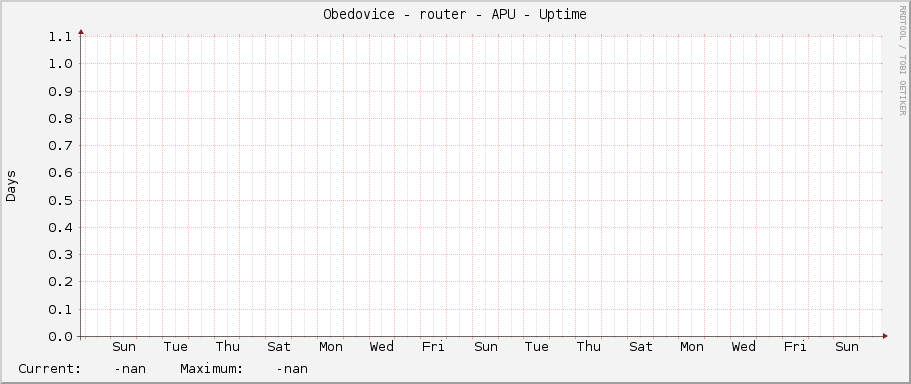This screenshot has width=911, height=384.
Task: Click the graph title 'Obedovice - router - APU - Uptime'
Action: click(455, 15)
